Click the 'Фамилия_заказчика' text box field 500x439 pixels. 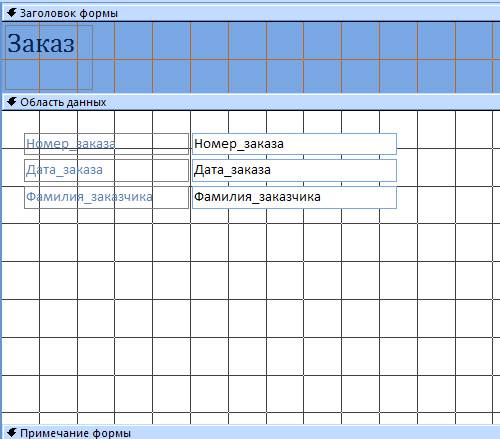point(294,197)
